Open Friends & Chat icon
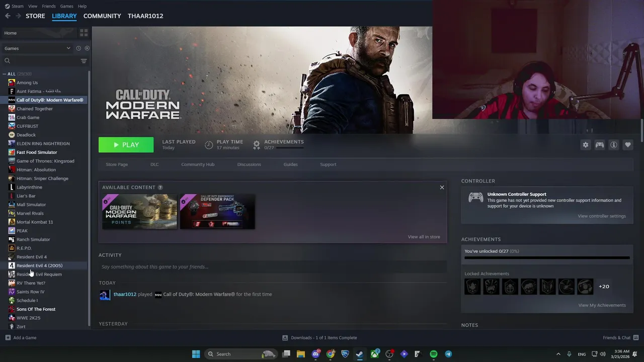Image resolution: width=644 pixels, height=362 pixels. (x=636, y=338)
